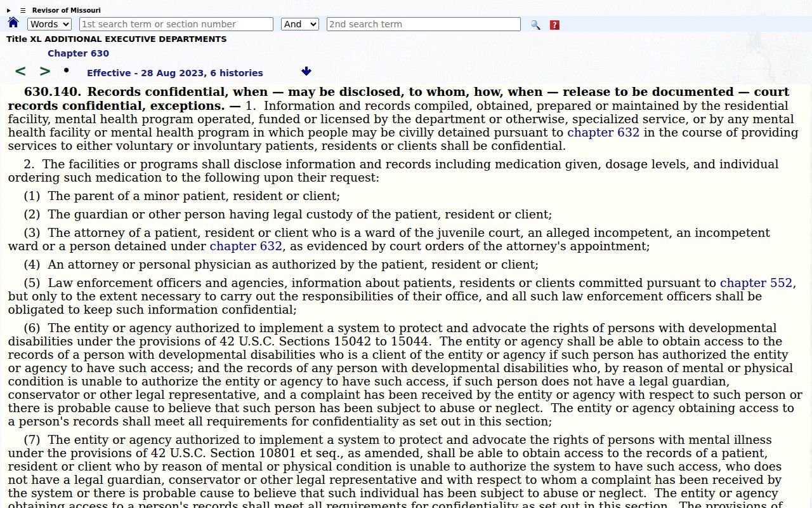Screen dimensions: 812x508
Task: Click item (4) attorney or personal physician
Action: 281,265
